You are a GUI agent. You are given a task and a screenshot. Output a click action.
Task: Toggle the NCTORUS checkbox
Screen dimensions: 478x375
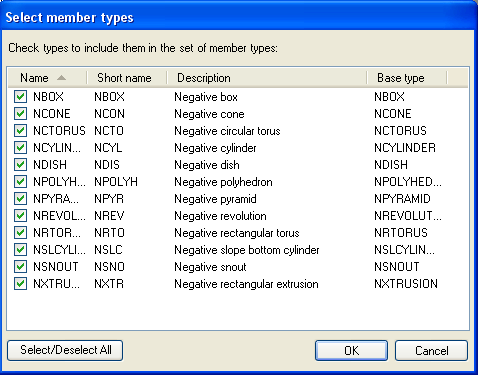(20, 131)
